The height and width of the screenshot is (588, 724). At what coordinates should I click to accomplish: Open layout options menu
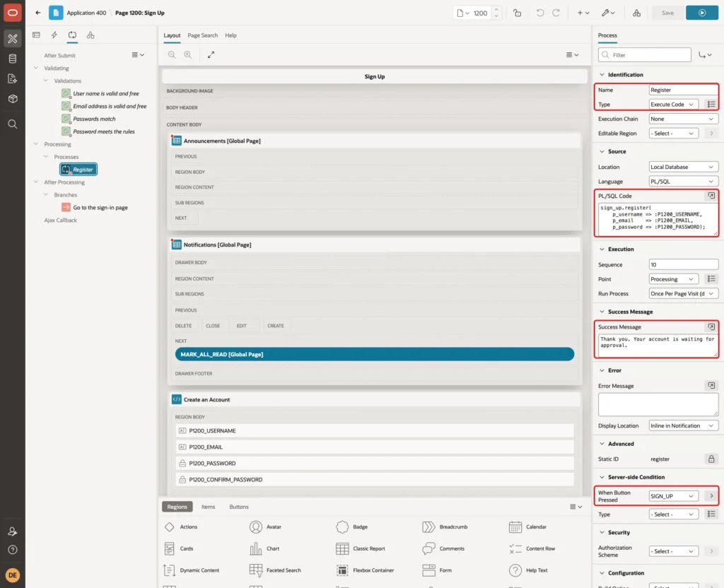point(572,55)
